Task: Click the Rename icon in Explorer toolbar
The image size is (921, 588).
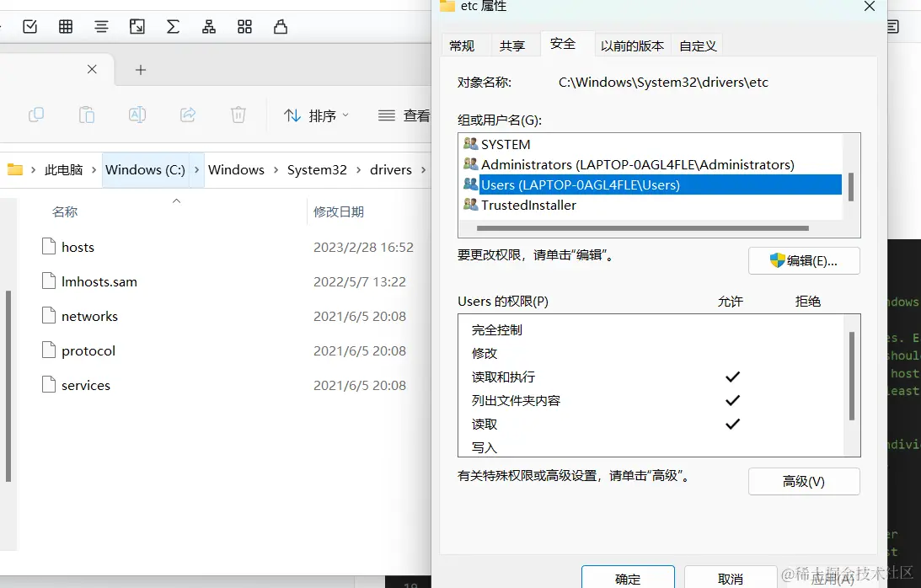Action: coord(137,115)
